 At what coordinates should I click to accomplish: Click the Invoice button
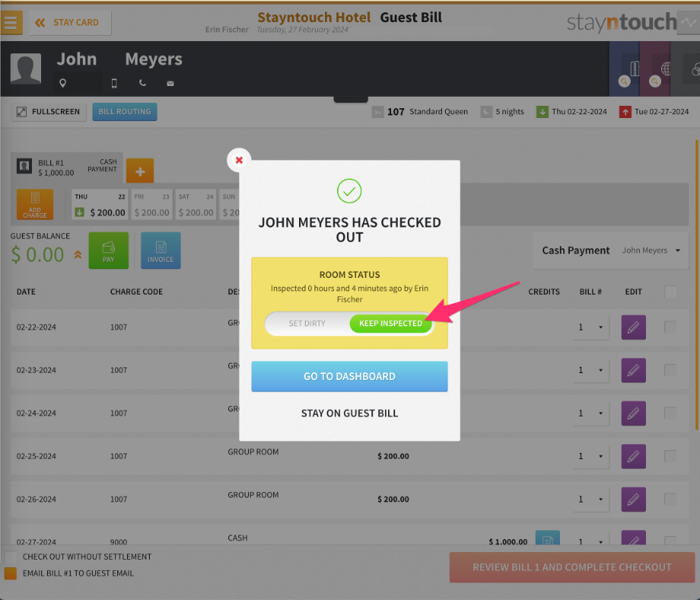click(x=161, y=251)
